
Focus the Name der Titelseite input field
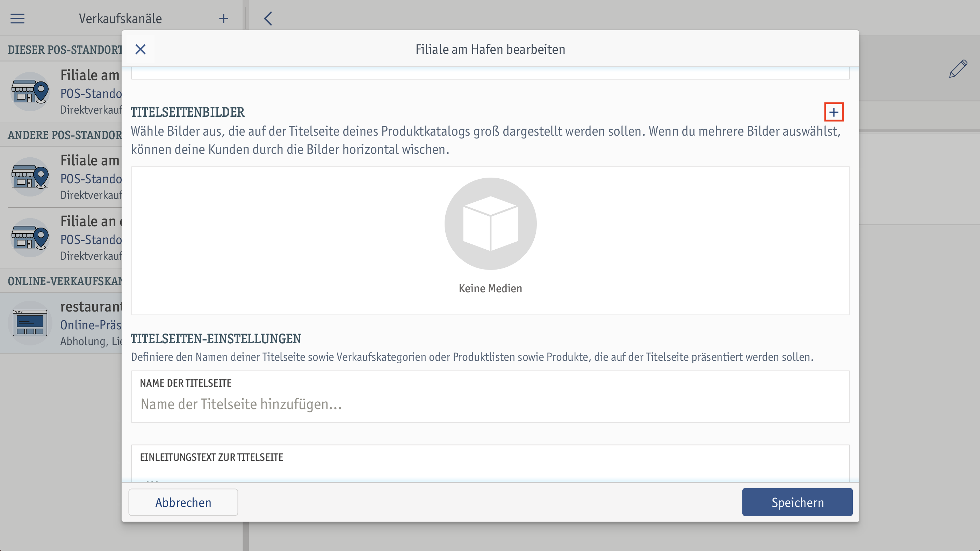490,396
